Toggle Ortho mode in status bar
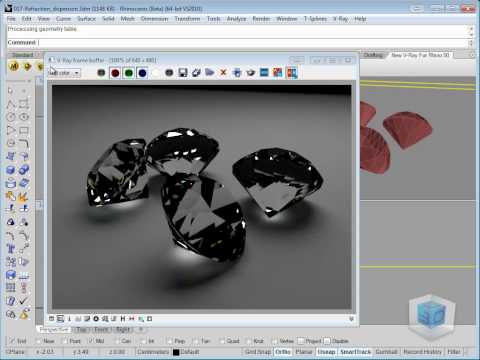The image size is (480, 360). coord(283,352)
